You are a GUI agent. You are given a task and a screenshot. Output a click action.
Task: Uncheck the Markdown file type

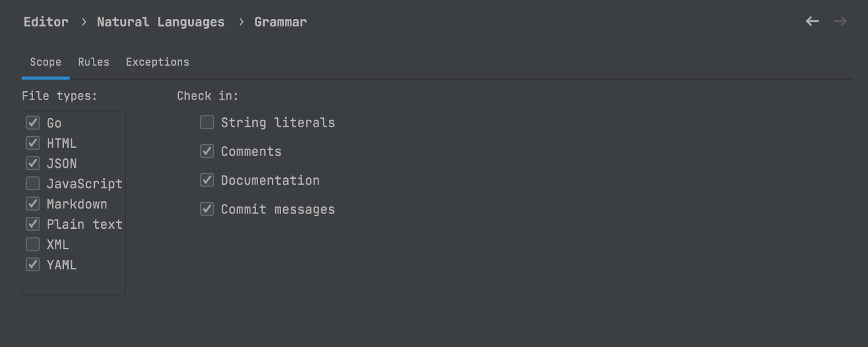tap(33, 204)
